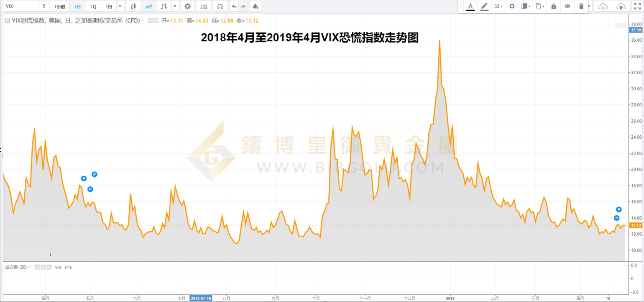Lock the selected drawing
The width and height of the screenshot is (644, 302).
tap(554, 6)
